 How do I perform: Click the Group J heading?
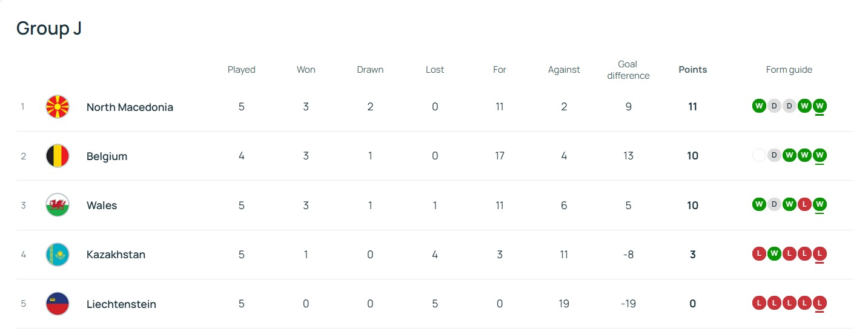pyautogui.click(x=48, y=28)
